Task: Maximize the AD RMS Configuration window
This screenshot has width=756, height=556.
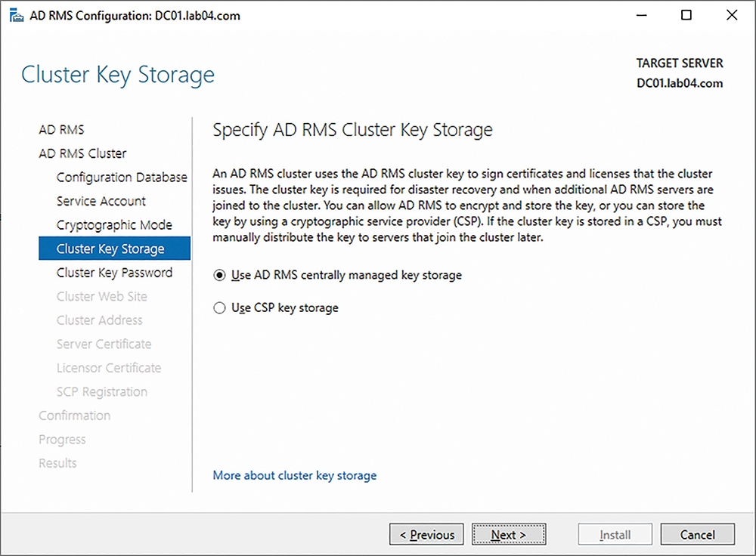Action: pos(686,15)
